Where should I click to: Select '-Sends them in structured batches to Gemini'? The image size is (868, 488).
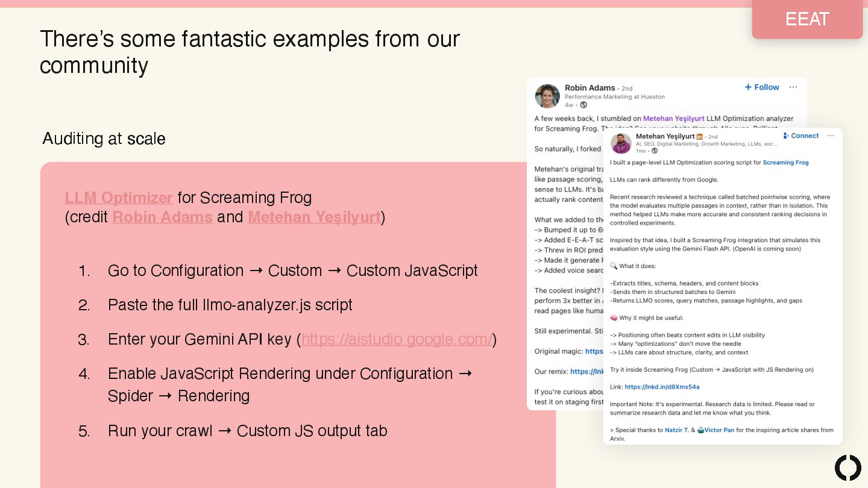coord(673,292)
